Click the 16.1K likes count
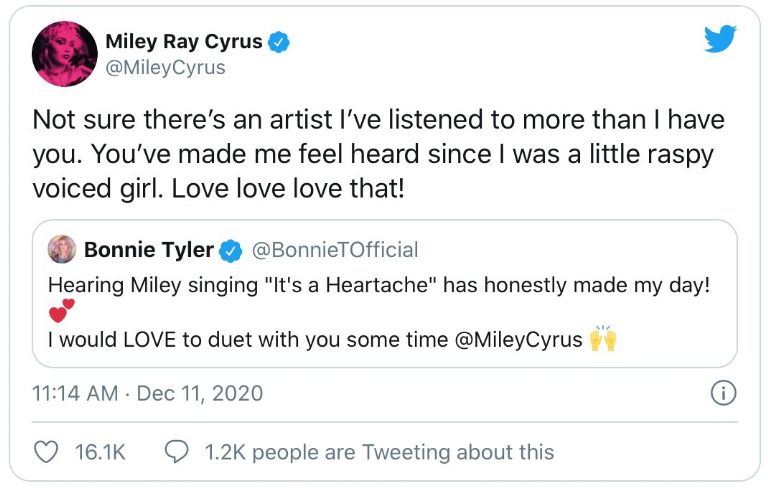The height and width of the screenshot is (488, 768). 100,452
